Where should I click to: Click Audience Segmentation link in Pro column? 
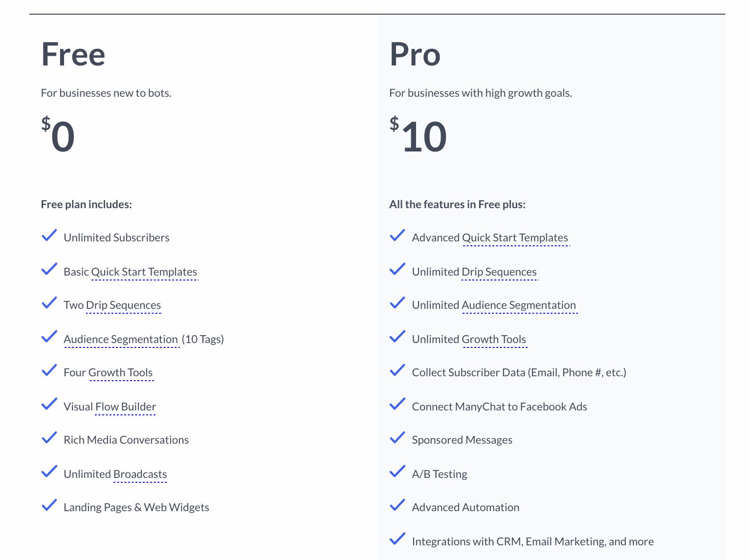519,305
